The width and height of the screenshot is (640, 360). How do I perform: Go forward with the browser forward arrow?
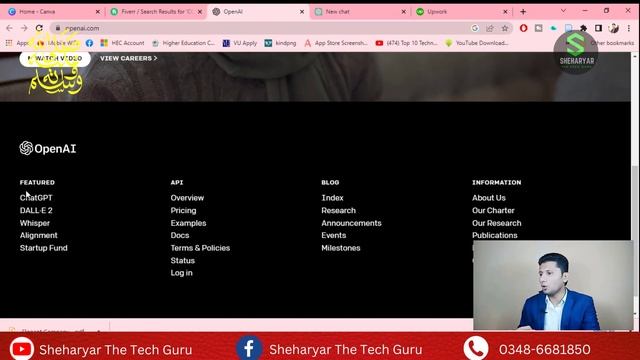point(24,28)
